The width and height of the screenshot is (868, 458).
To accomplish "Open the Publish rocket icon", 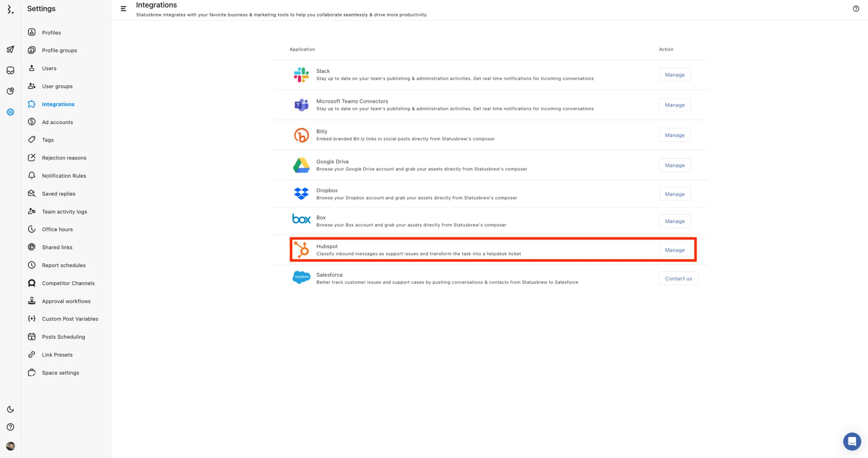I will coord(10,49).
